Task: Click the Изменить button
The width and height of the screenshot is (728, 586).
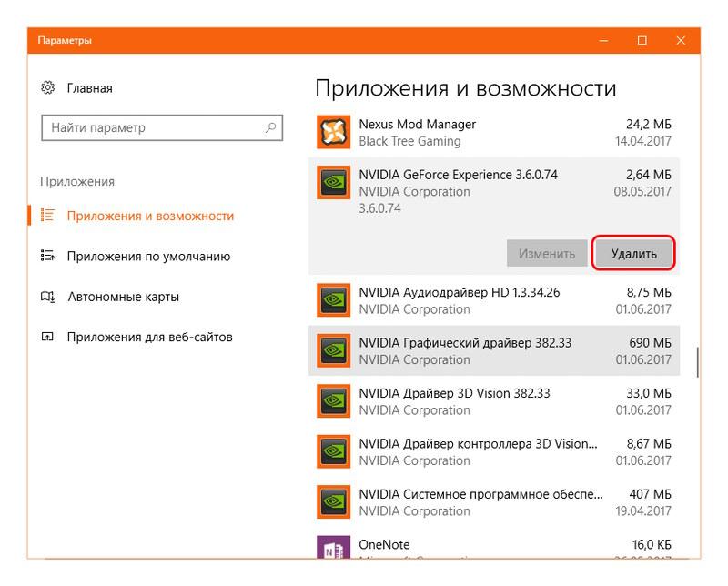Action: pos(547,254)
